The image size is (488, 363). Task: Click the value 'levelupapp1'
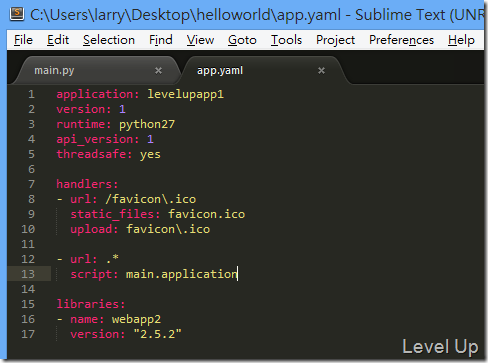click(186, 94)
